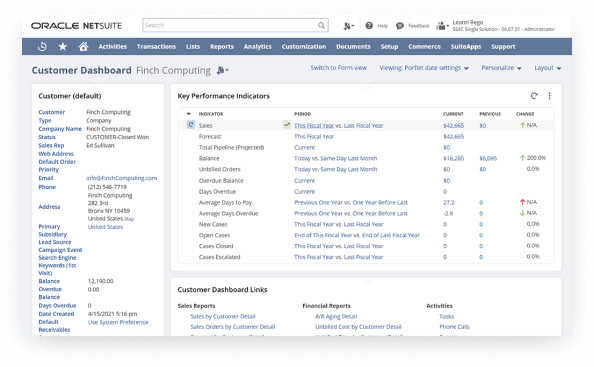Viewport: 594px width, 367px height.
Task: Open the role switcher icon beside Leann Rego
Action: (x=442, y=26)
